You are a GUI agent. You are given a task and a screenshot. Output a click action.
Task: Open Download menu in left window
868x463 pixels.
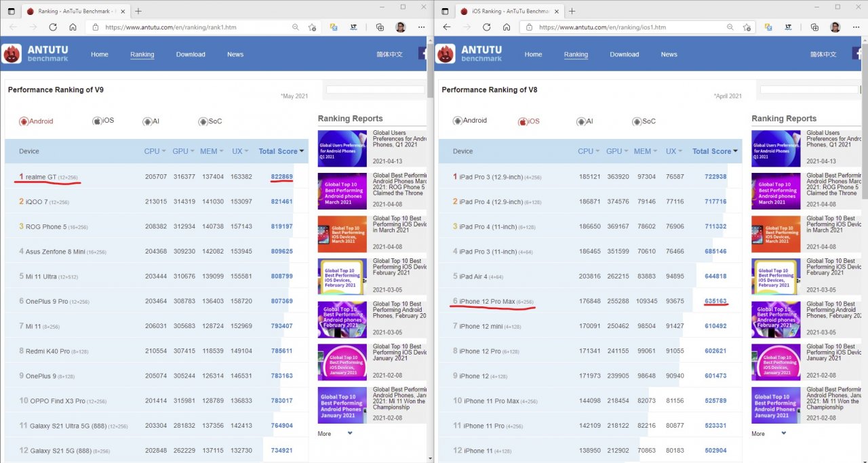coord(191,54)
